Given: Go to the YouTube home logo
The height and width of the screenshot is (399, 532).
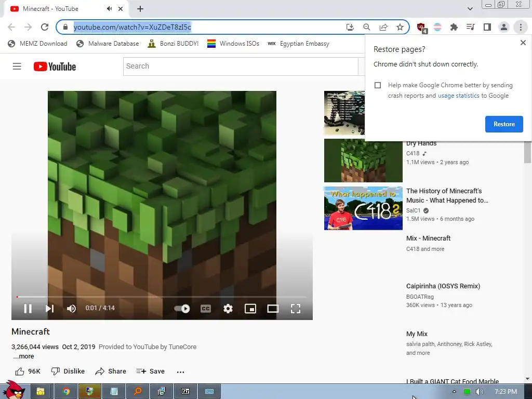Looking at the screenshot, I should (x=55, y=66).
